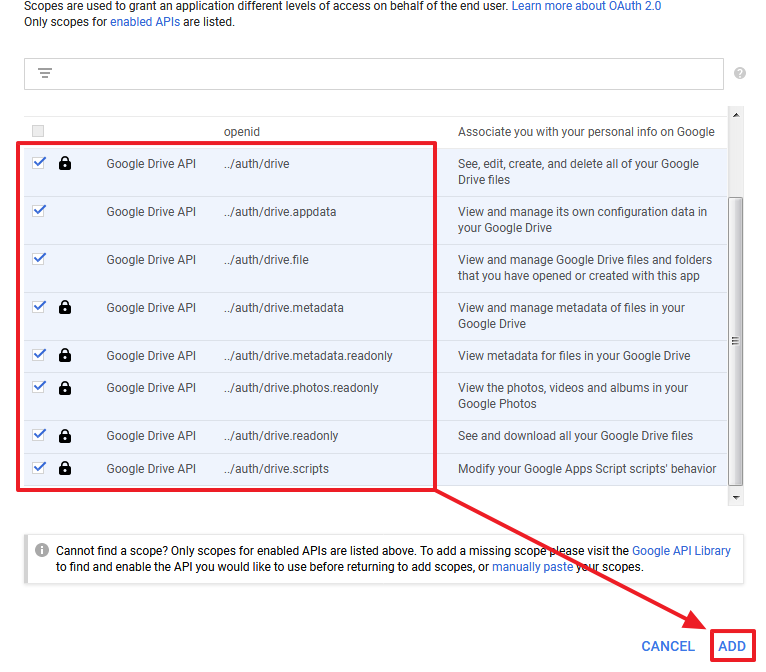Click the lock icon on drive.metadata.readonly row
Screen dimensions: 766x672
point(64,355)
